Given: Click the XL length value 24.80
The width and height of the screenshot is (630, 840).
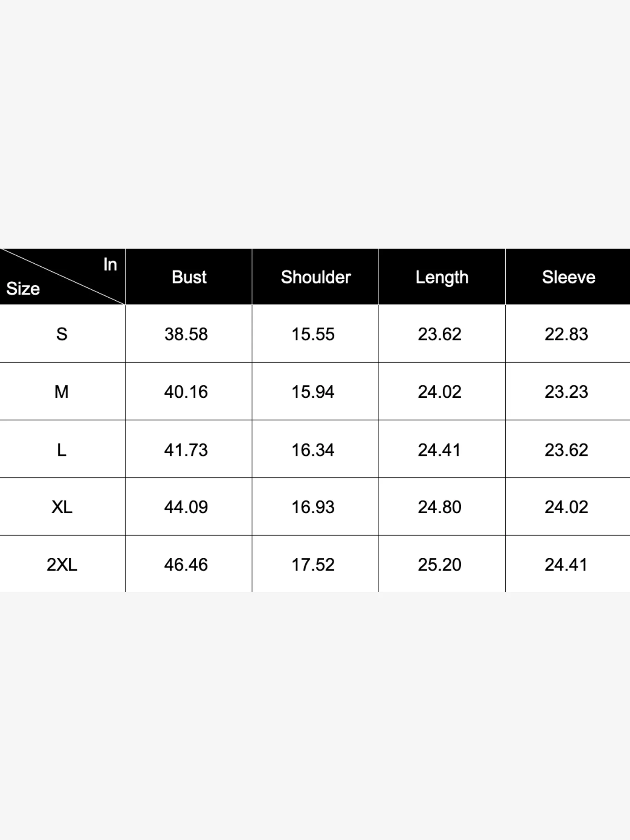Looking at the screenshot, I should click(x=439, y=507).
